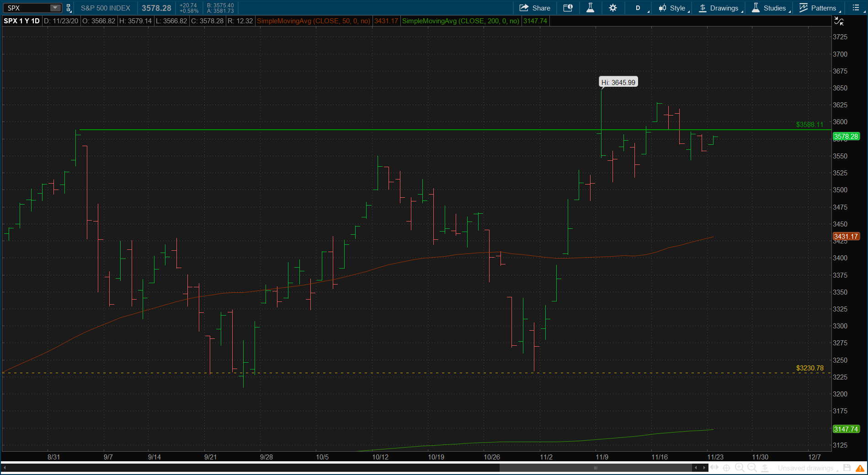Click the save drawings floppy icon
This screenshot has width=868, height=475.
[x=847, y=468]
